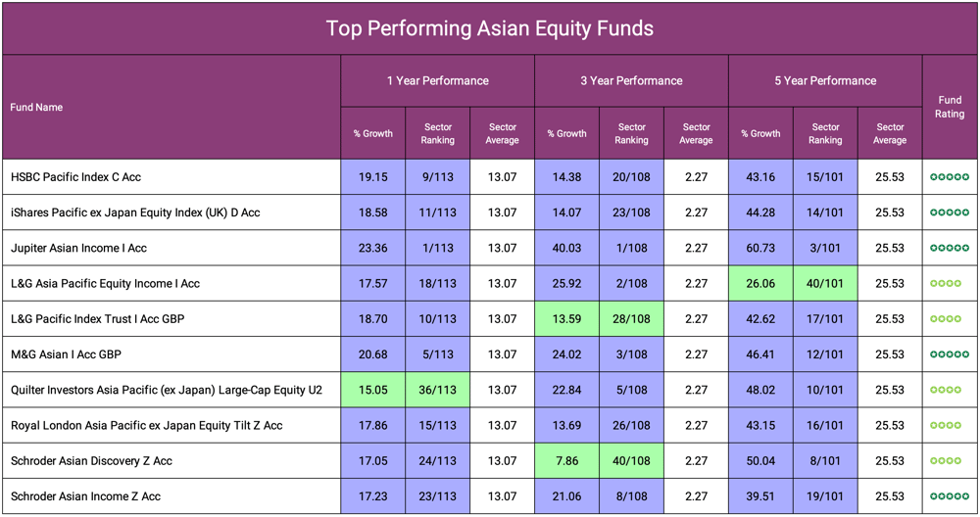
Task: Click the star rating for Schroder Asian Income
Action: coord(950,496)
